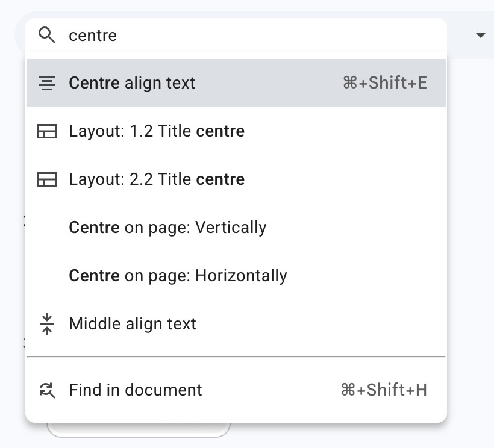Click the partially hidden button below the menu
The width and height of the screenshot is (494, 448).
[139, 430]
